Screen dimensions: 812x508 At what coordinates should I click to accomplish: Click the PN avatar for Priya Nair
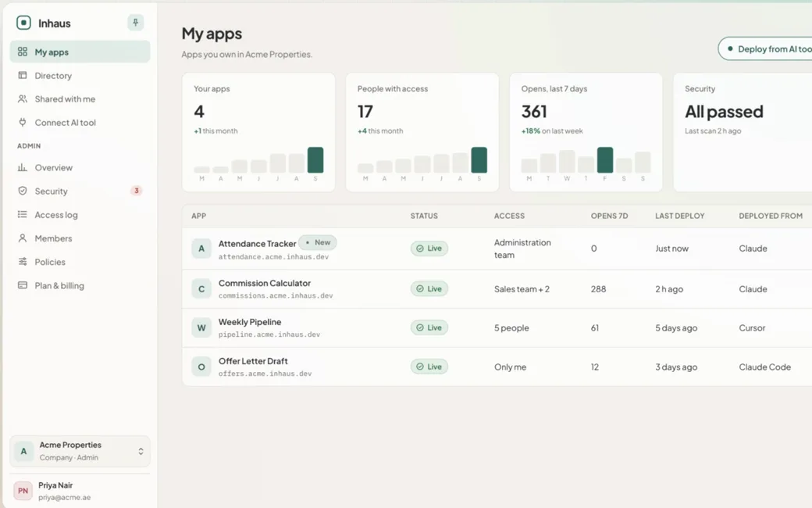point(23,490)
